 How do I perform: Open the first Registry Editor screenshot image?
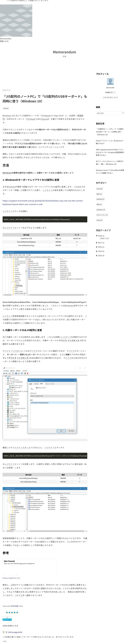click(x=45, y=273)
